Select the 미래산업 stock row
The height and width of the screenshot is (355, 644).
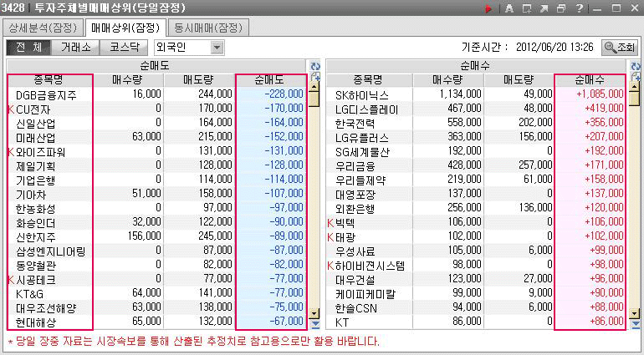157,137
